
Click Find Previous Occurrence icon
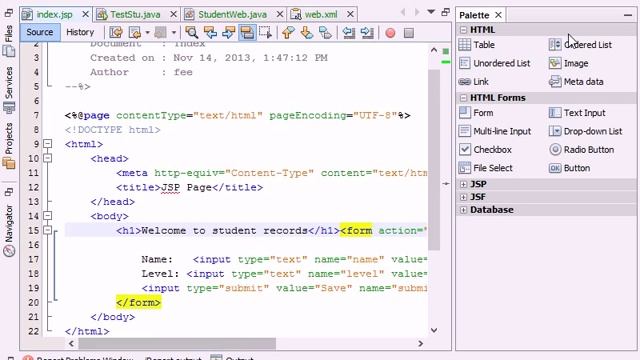[x=210, y=33]
